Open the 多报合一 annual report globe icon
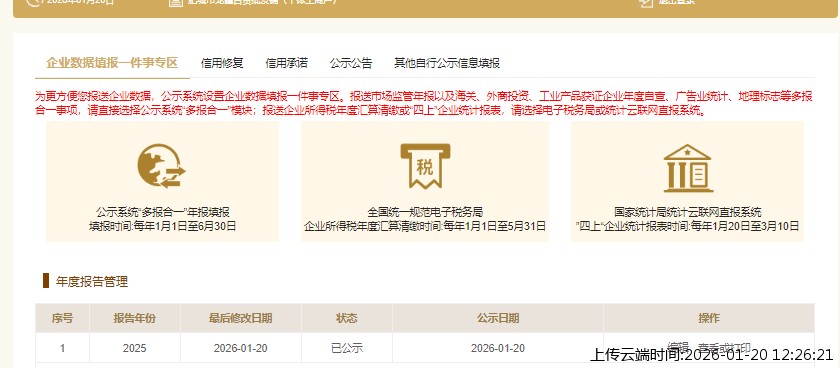The height and width of the screenshot is (368, 840). (161, 166)
